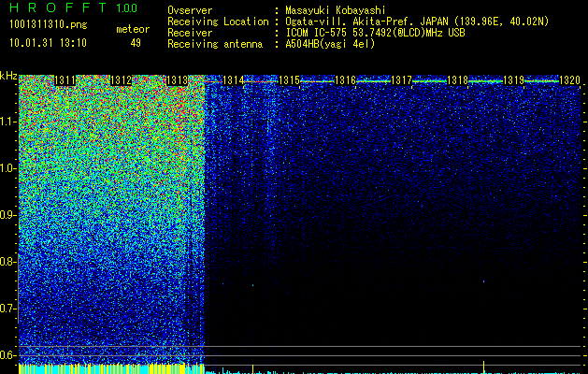Click the kHz axis unit label

click(x=8, y=76)
